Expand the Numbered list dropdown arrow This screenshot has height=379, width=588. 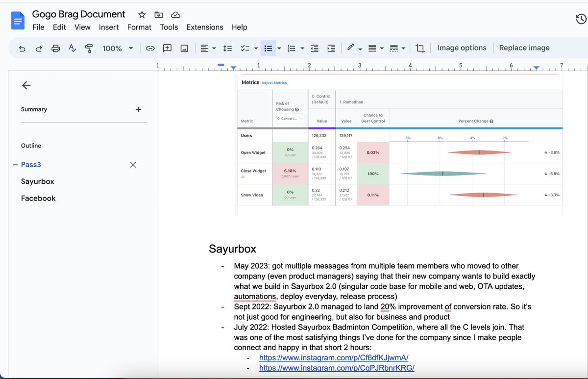click(302, 49)
